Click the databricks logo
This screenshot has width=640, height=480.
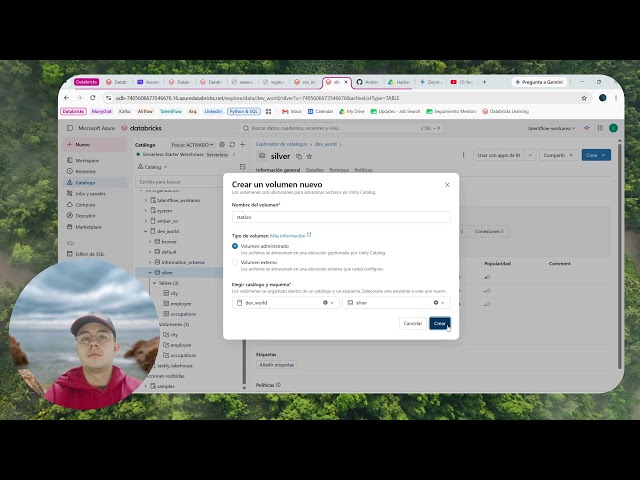point(142,128)
